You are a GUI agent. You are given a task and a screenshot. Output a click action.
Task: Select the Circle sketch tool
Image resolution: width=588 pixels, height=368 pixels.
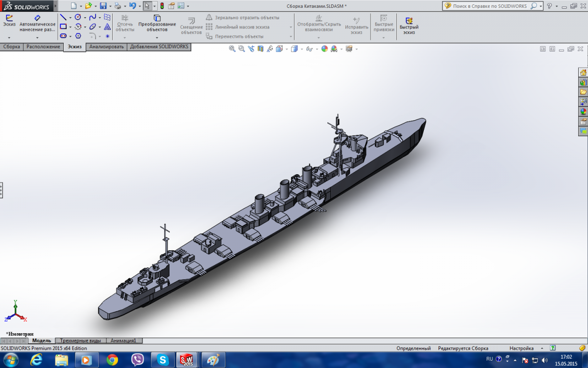click(x=77, y=17)
